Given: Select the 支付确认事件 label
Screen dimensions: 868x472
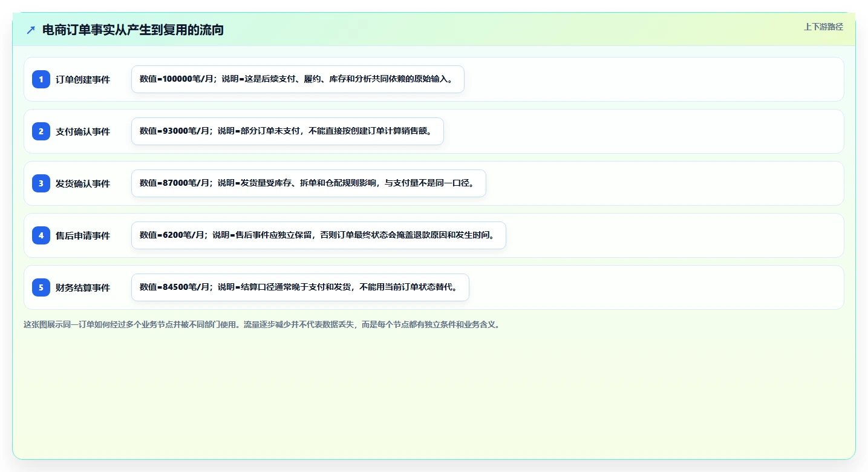Looking at the screenshot, I should coord(83,131).
